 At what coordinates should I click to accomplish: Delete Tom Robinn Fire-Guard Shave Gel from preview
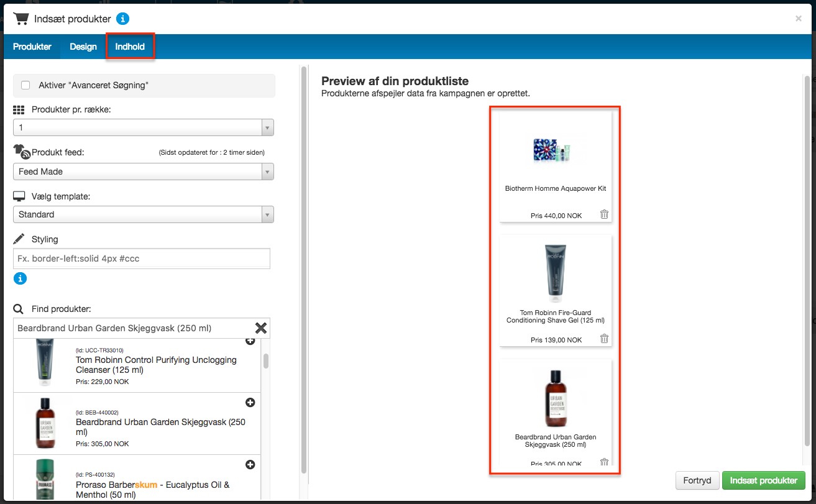pos(604,339)
